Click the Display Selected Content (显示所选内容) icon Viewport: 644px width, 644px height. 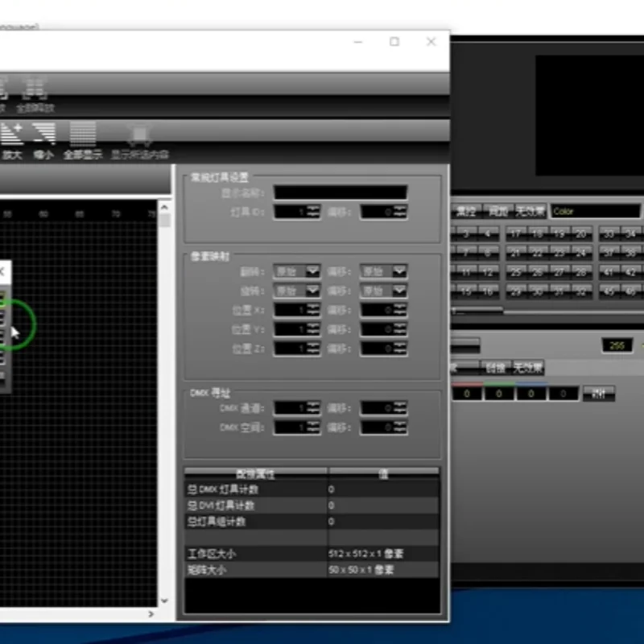[x=138, y=138]
